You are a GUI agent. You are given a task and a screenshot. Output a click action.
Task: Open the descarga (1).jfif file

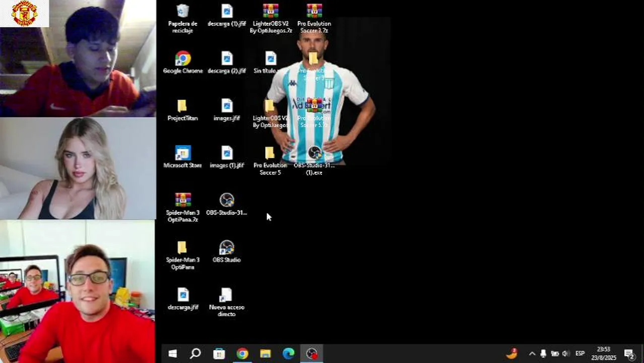pos(227,15)
